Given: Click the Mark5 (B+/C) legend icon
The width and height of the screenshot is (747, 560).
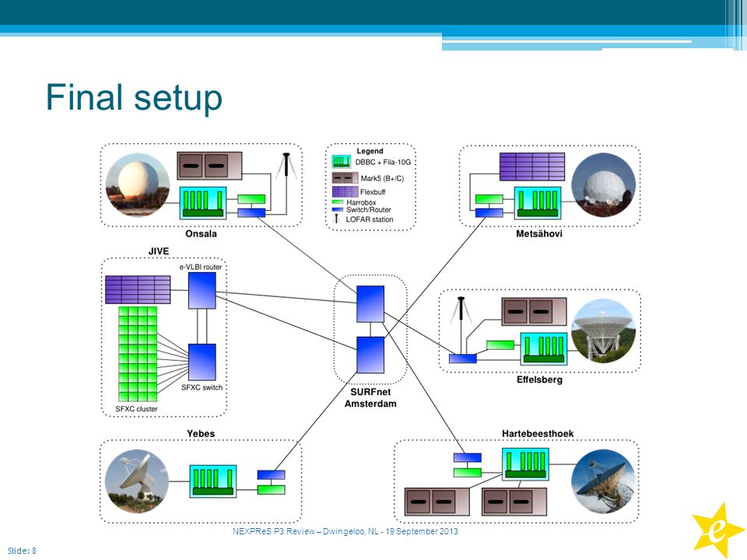Looking at the screenshot, I should pyautogui.click(x=345, y=178).
